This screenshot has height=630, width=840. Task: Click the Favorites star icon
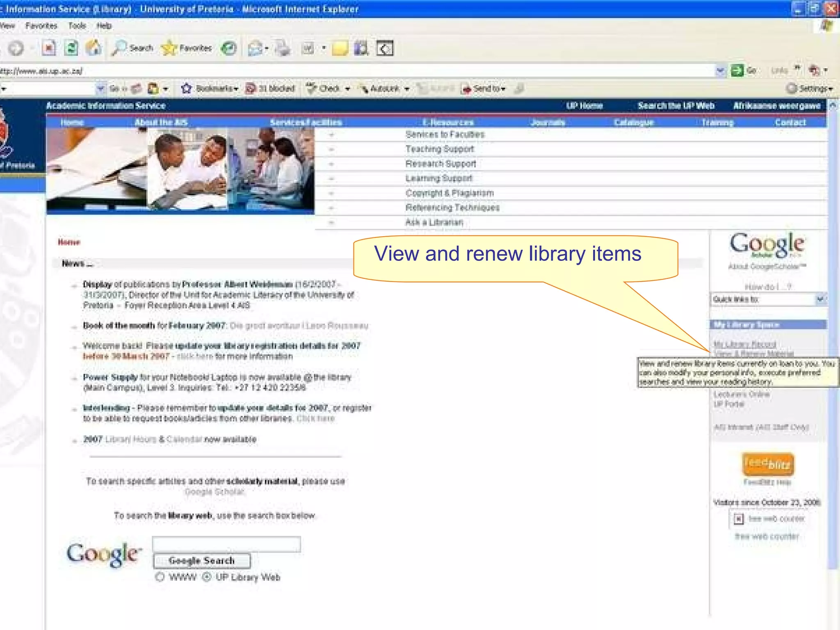click(x=169, y=48)
